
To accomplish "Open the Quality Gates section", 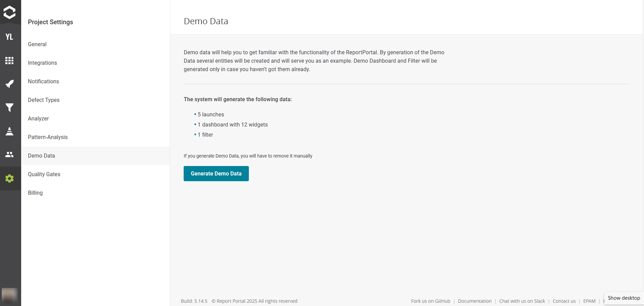I will coord(44,174).
